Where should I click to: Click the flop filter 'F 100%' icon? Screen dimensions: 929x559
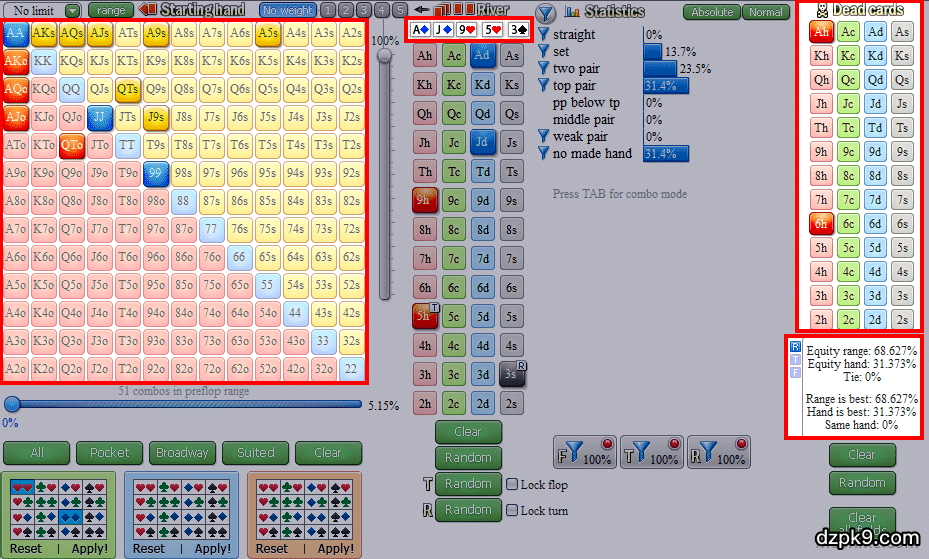pyautogui.click(x=584, y=453)
